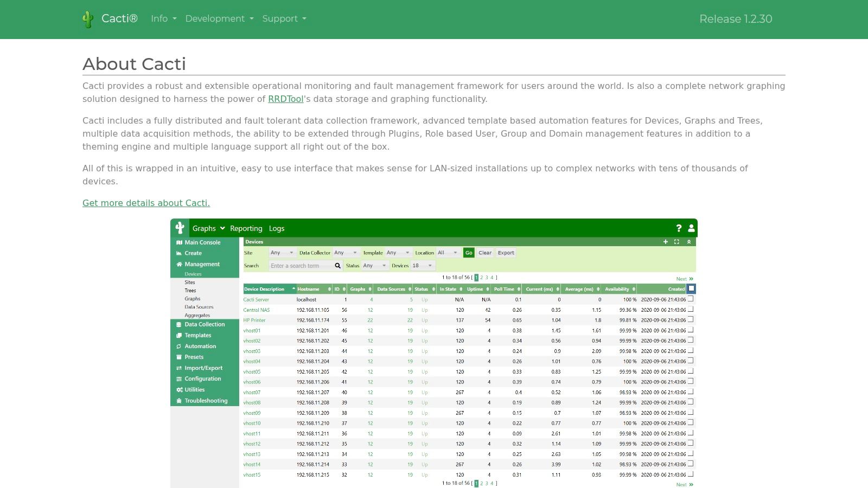Open the Template filter dropdown
This screenshot has width=868, height=488.
(398, 253)
